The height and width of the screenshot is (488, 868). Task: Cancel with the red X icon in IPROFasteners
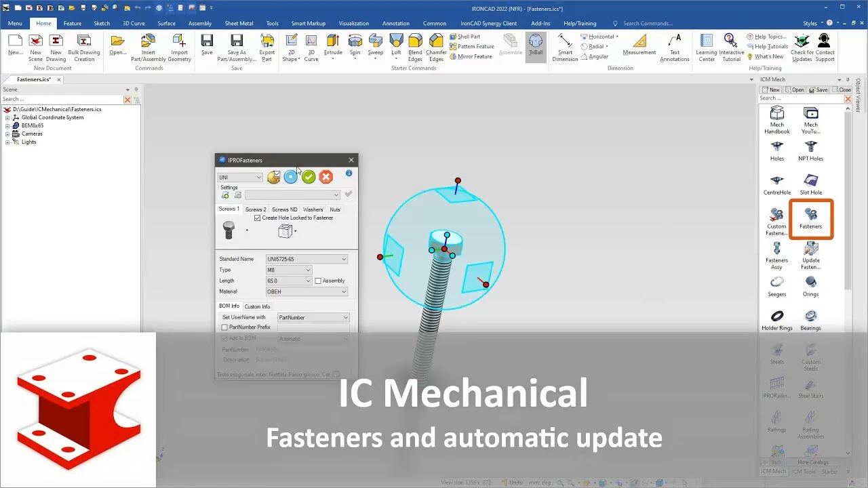326,177
